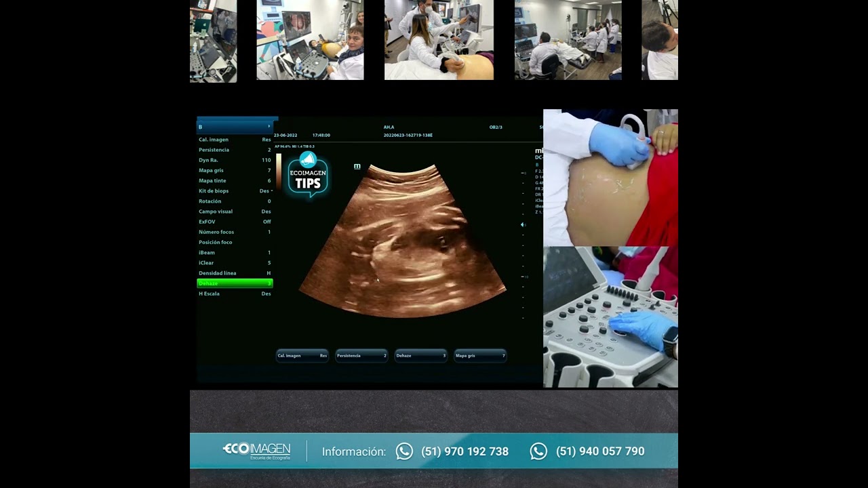Click the OB2/3 preset label
868x488 pixels.
click(496, 127)
